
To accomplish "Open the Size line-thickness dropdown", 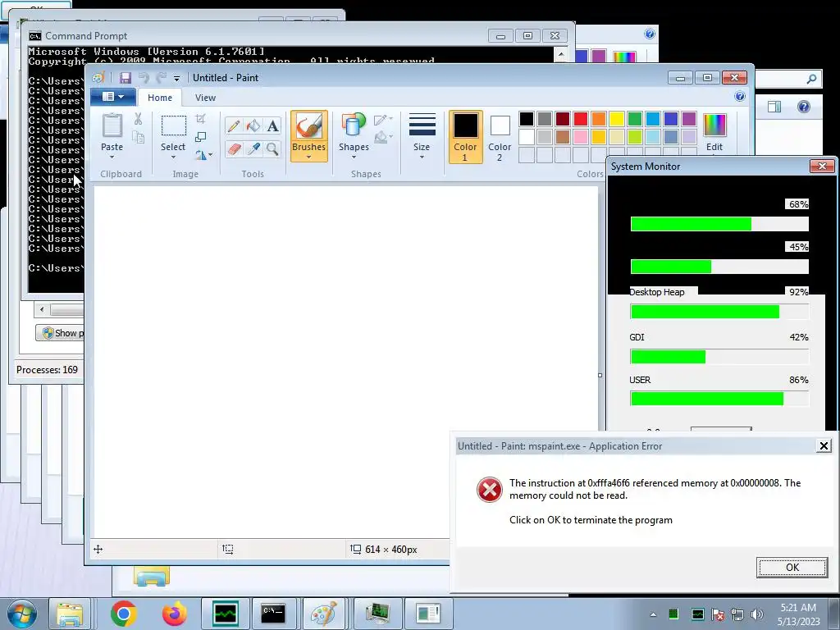I will (422, 137).
